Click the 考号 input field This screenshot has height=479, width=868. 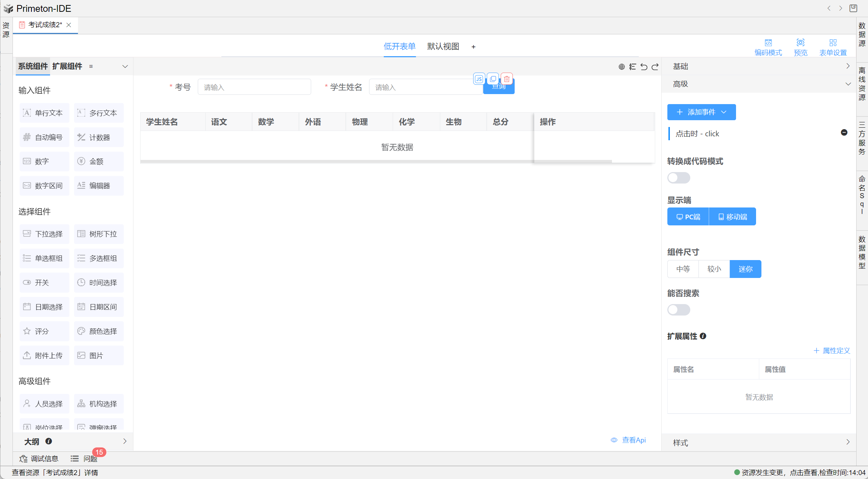[254, 87]
